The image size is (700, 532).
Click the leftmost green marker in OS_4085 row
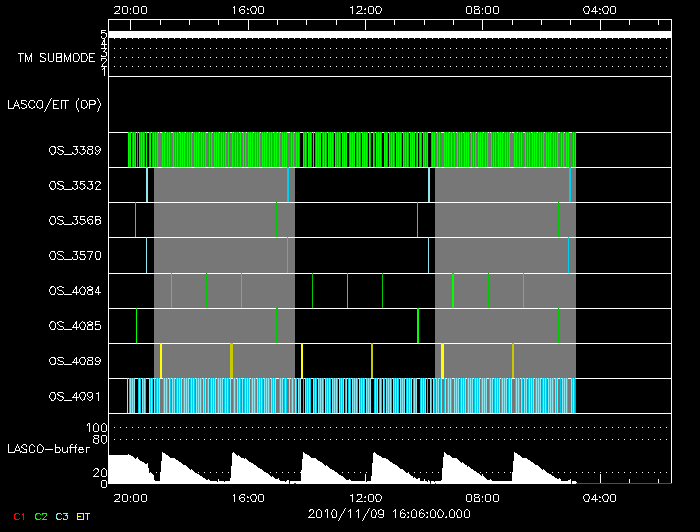click(x=137, y=325)
